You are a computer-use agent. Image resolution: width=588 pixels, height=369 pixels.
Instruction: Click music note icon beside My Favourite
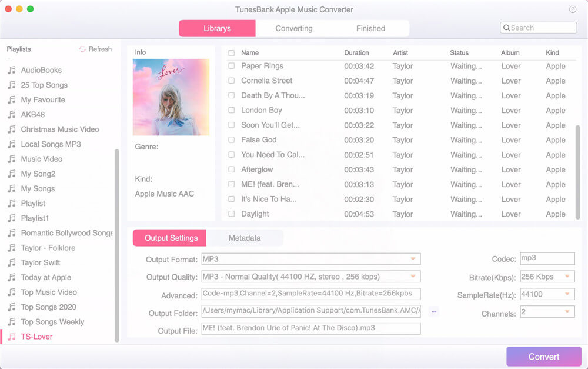pyautogui.click(x=12, y=99)
